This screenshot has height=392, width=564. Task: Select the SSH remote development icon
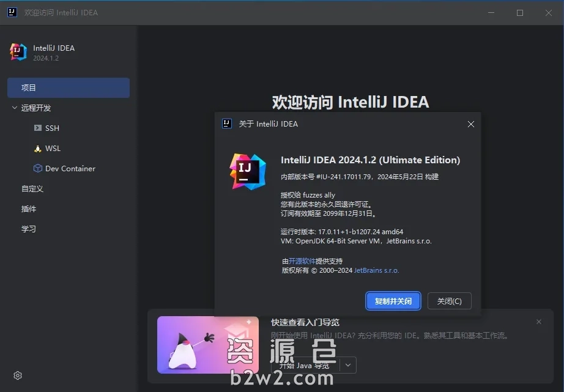point(37,128)
